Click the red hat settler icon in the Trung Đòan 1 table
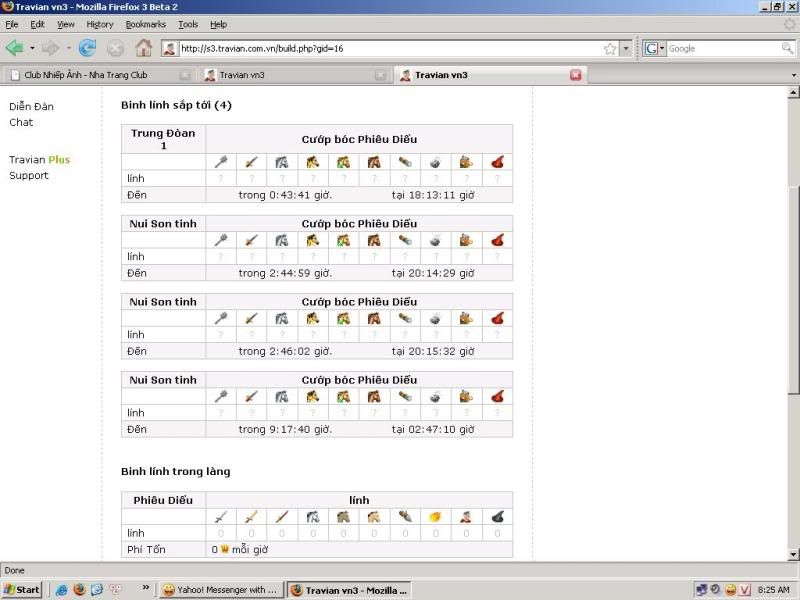This screenshot has width=800, height=600. click(497, 162)
